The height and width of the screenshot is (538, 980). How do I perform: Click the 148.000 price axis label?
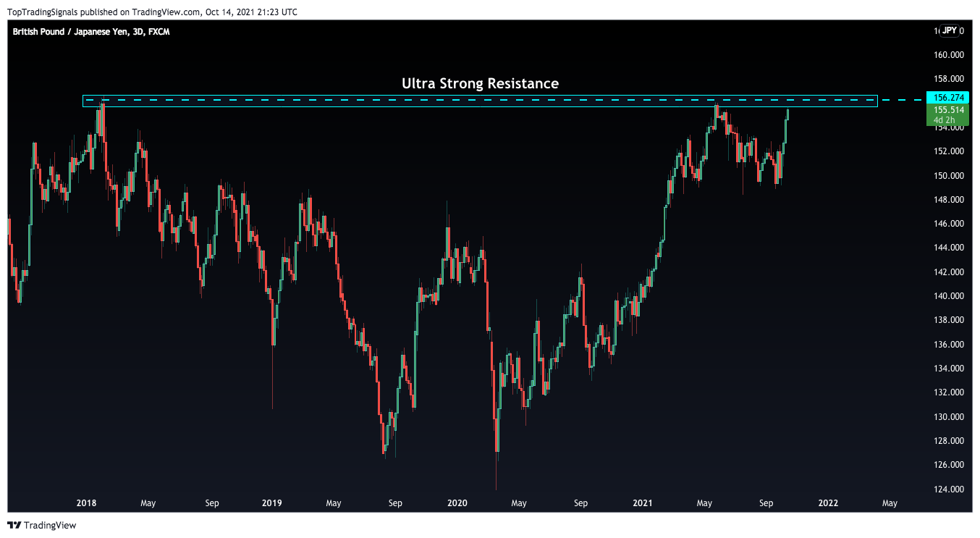click(948, 200)
